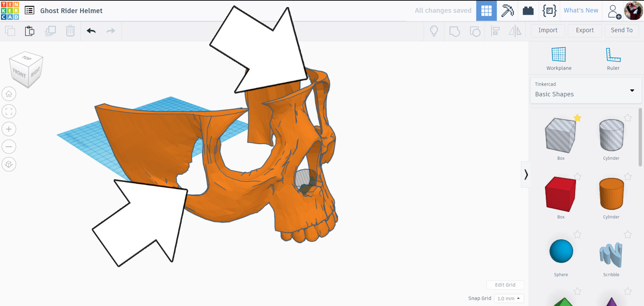
Task: Click the Import button
Action: [548, 31]
